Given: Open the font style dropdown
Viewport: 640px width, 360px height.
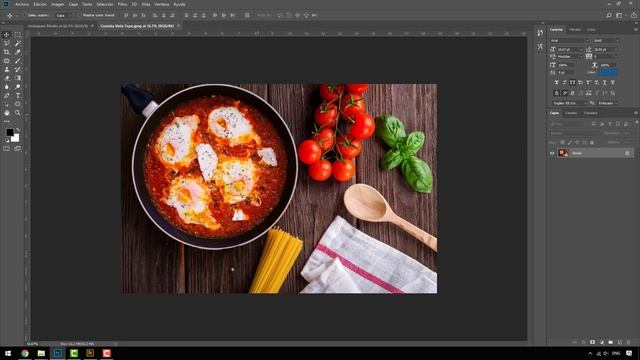Looking at the screenshot, I should 606,40.
